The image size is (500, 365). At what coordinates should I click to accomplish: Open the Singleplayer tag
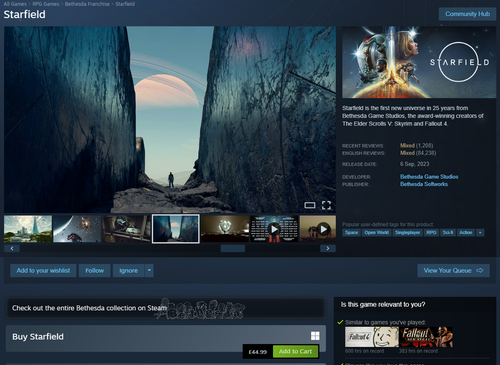point(407,233)
